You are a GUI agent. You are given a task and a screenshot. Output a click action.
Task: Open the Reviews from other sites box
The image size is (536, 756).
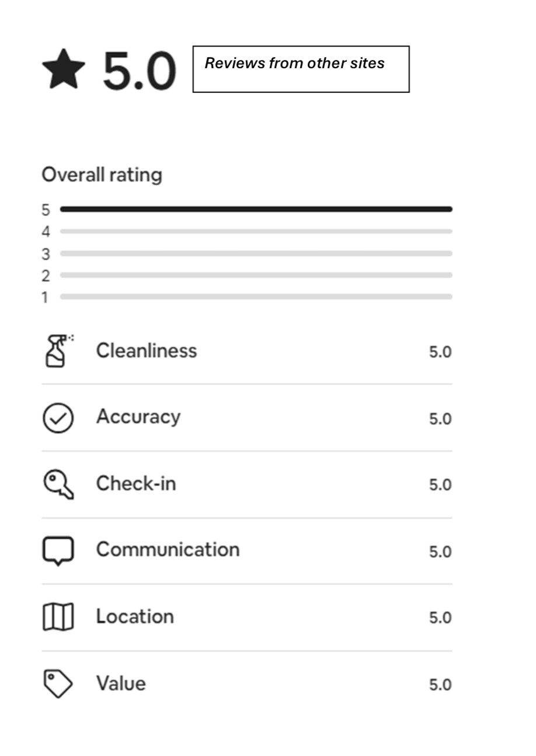(x=301, y=69)
